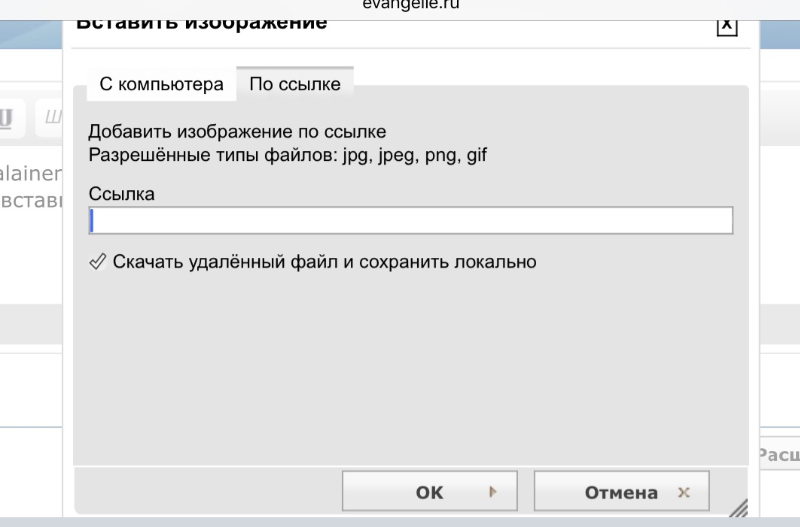Toggle the download remote file checkmark
The width and height of the screenshot is (800, 527).
point(97,262)
